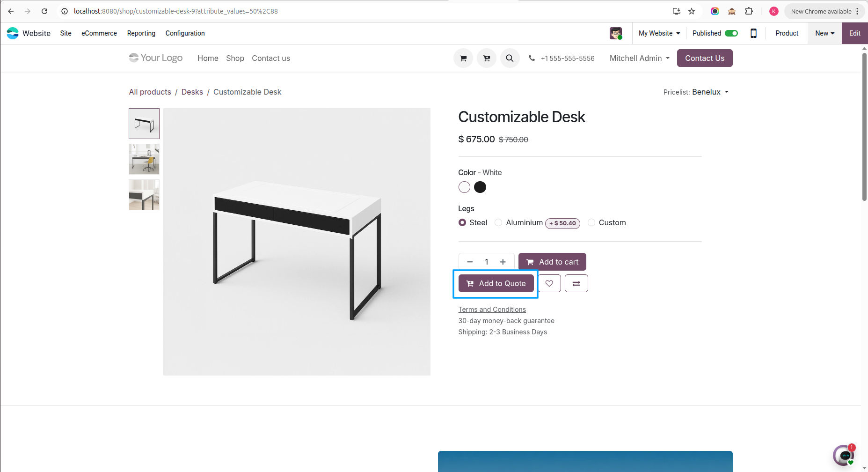This screenshot has height=472, width=868.
Task: Select the desk with yellow chair thumbnail
Action: (144, 159)
